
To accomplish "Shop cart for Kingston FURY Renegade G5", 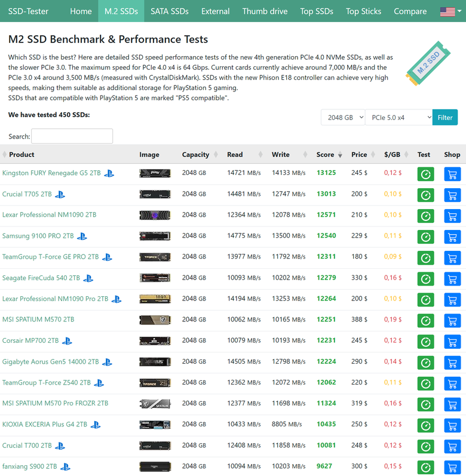I will click(x=452, y=174).
